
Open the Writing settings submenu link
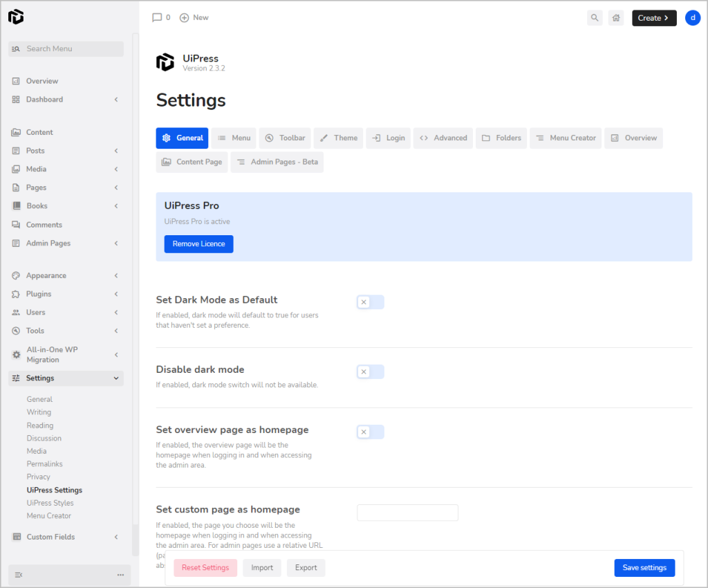[39, 412]
